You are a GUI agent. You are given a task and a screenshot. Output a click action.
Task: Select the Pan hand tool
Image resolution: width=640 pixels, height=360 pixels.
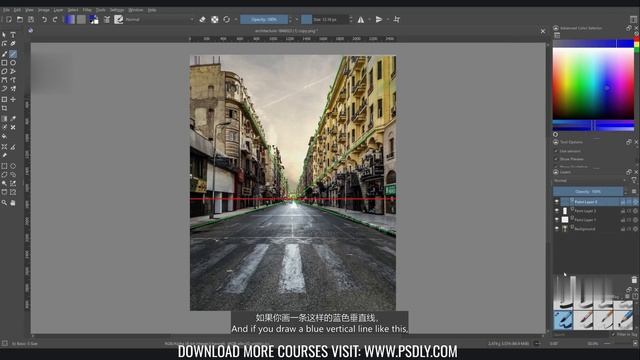[13, 203]
